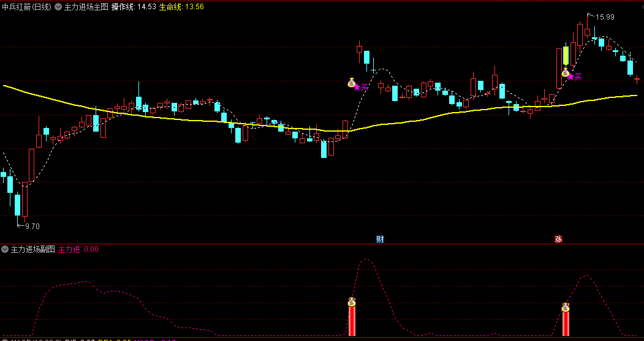This screenshot has width=644, height=341.
Task: Open the 涨 limit-up marker on the time axis
Action: [558, 239]
